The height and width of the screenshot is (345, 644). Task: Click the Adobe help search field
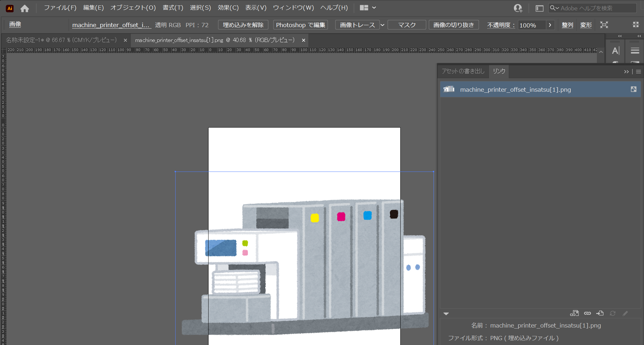point(592,8)
